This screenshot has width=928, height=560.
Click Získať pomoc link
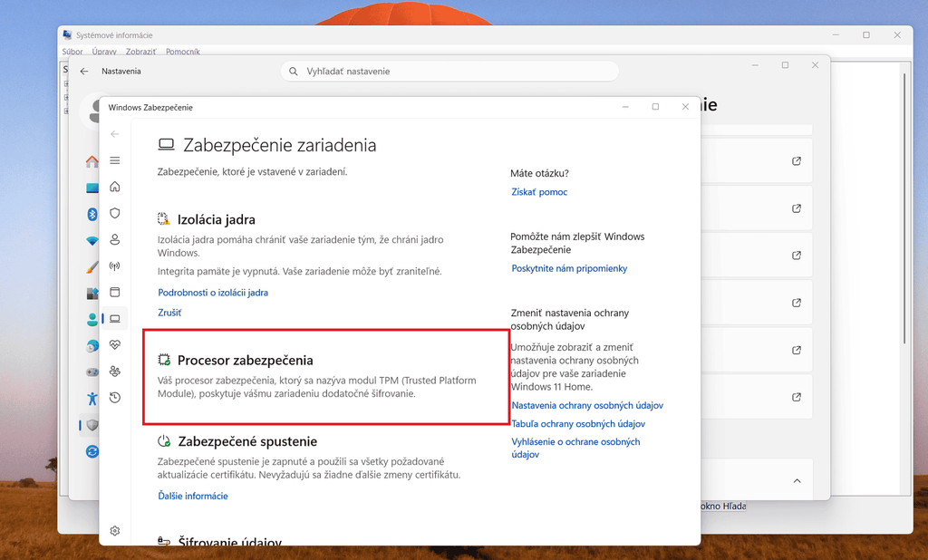(x=539, y=192)
